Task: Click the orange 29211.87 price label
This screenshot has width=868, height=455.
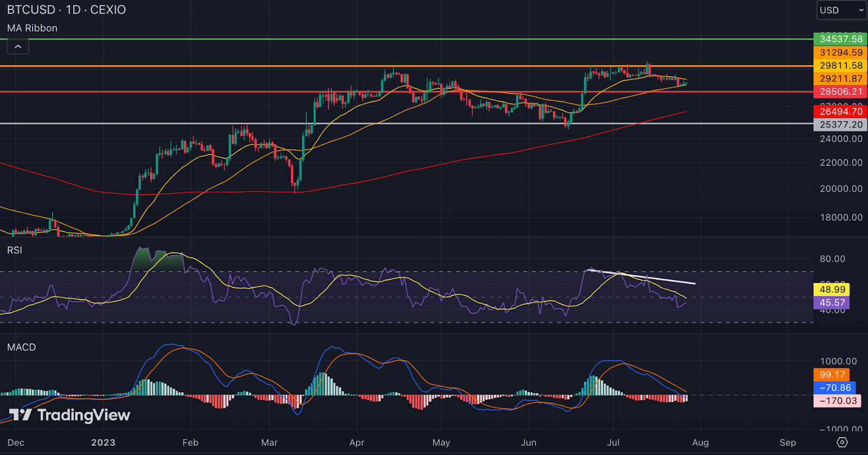Action: pyautogui.click(x=840, y=78)
